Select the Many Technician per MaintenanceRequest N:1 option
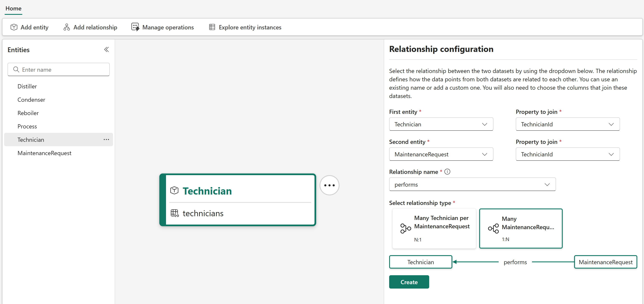Screen dimensions: 644x304 [x=434, y=229]
